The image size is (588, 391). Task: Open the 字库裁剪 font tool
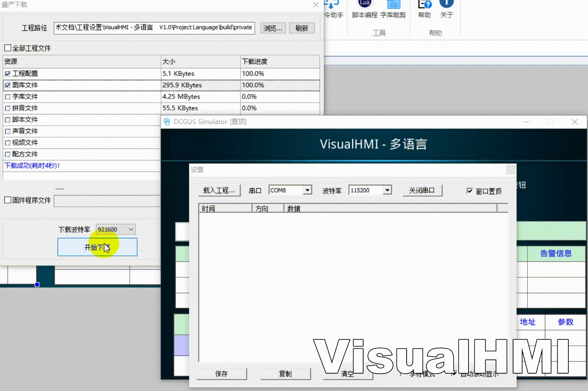coord(393,9)
